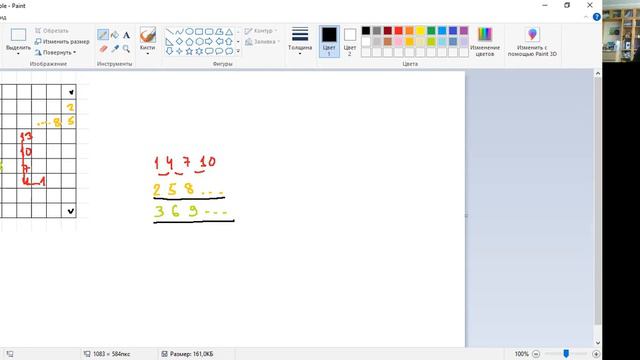Pick the green color swatch
The height and width of the screenshot is (360, 640).
pos(431,31)
